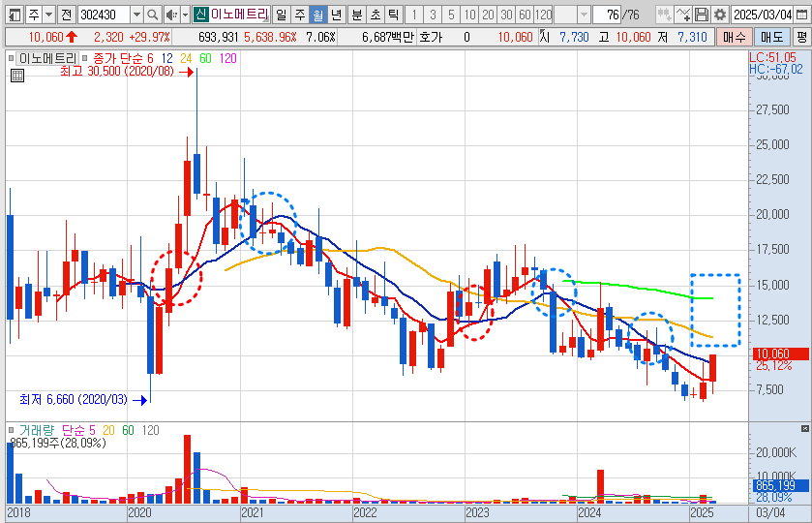Screen dimensions: 812x523
Task: Select minute chart 분 period
Action: 357,15
